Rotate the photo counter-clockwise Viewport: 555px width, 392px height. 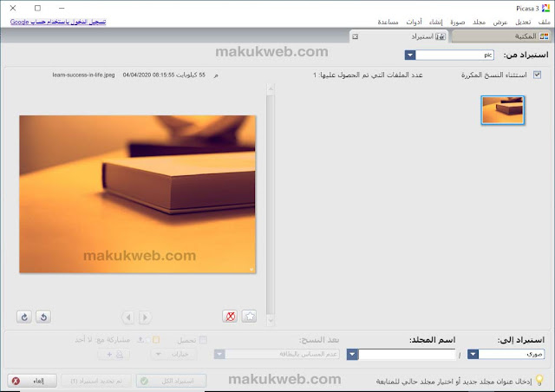click(x=43, y=317)
